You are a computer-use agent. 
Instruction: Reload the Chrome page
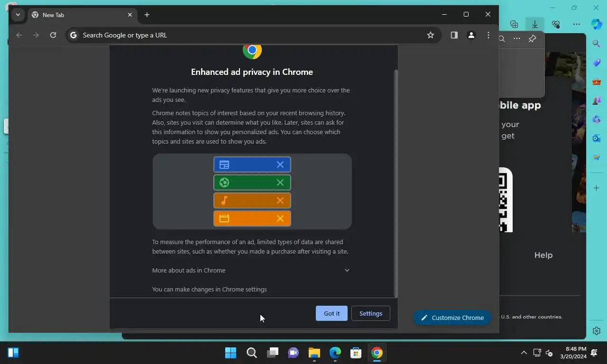point(53,35)
